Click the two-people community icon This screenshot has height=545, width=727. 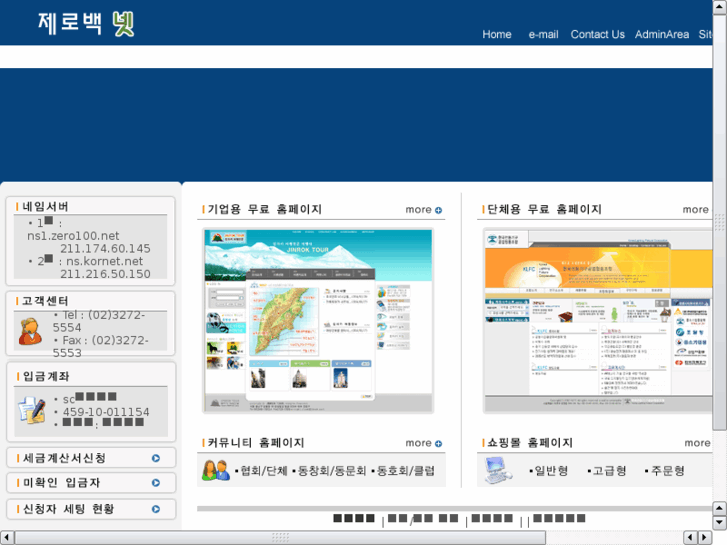pos(216,470)
